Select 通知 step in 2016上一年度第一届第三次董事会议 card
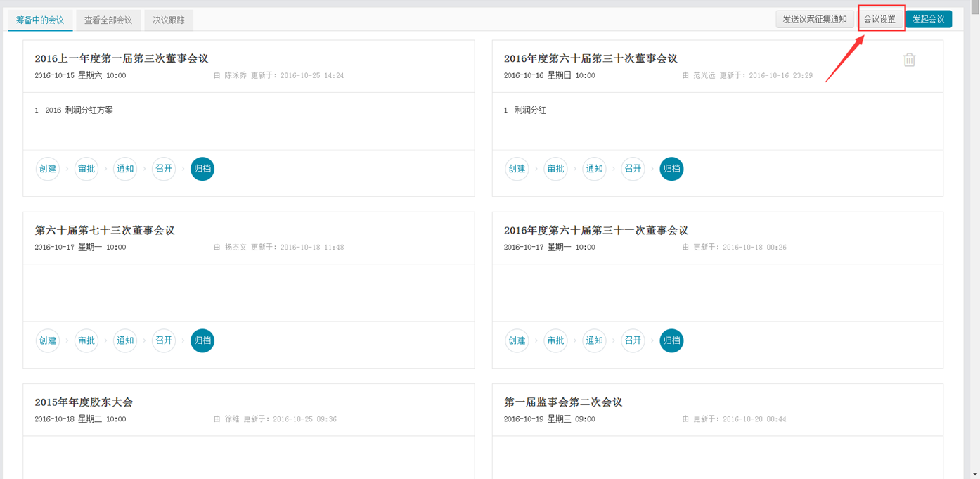This screenshot has width=980, height=479. pos(125,169)
